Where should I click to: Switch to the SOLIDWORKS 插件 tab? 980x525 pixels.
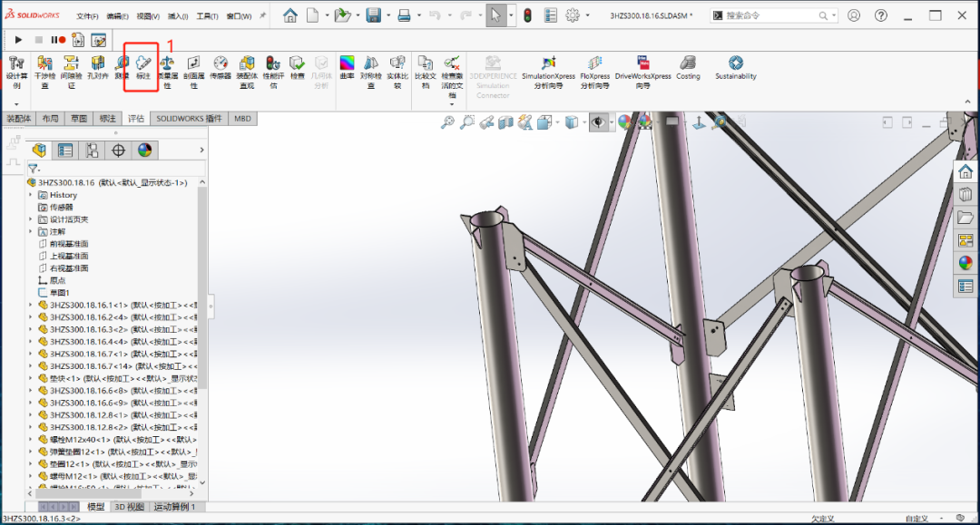[189, 119]
